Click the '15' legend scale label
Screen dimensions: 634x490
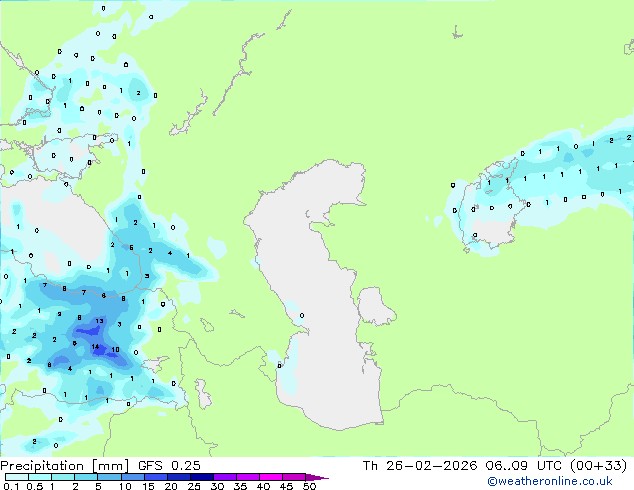click(148, 486)
